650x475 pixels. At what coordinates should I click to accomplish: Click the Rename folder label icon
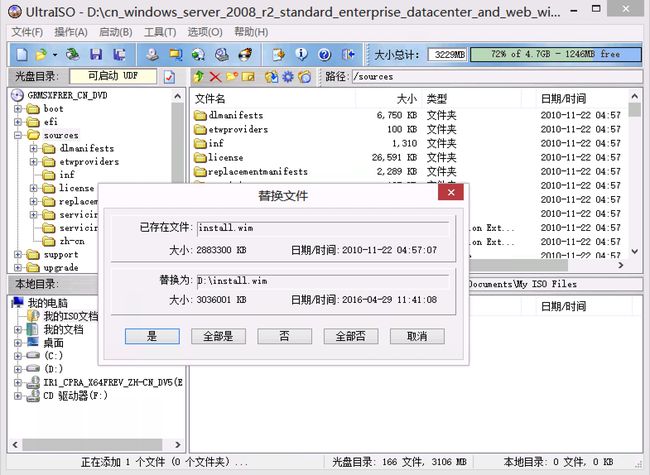click(x=248, y=77)
